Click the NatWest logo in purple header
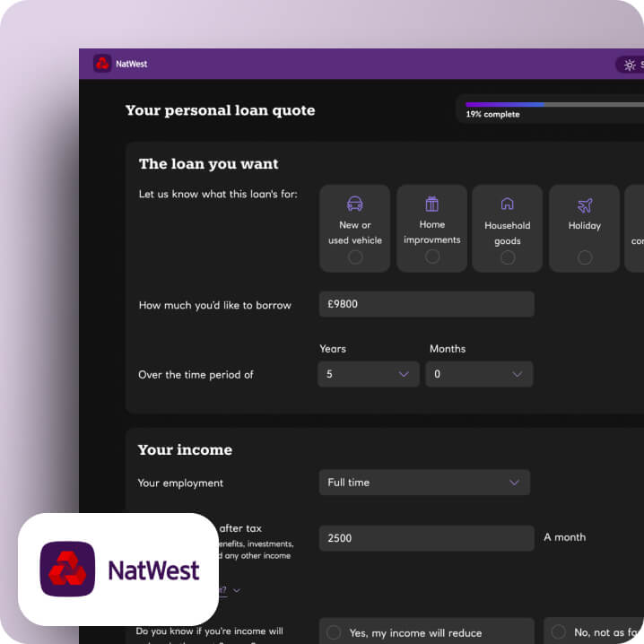Screen dimensions: 644x644 102,64
